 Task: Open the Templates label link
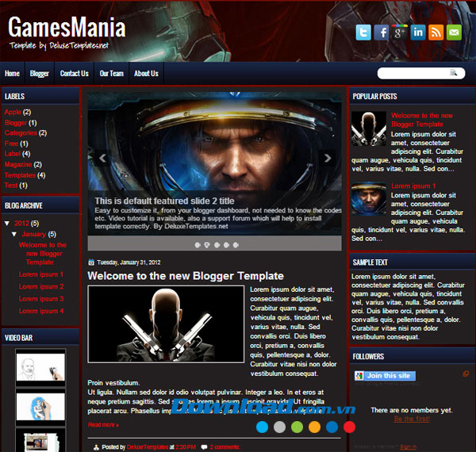tap(20, 175)
